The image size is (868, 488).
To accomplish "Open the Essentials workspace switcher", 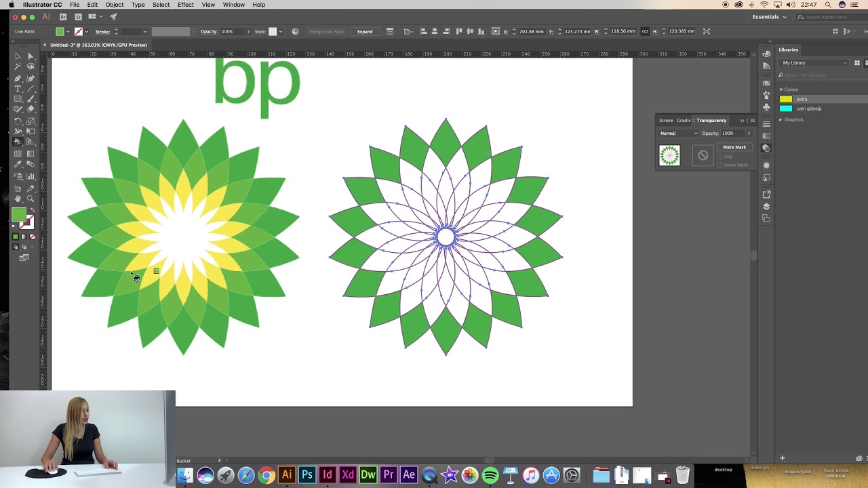I will click(770, 17).
